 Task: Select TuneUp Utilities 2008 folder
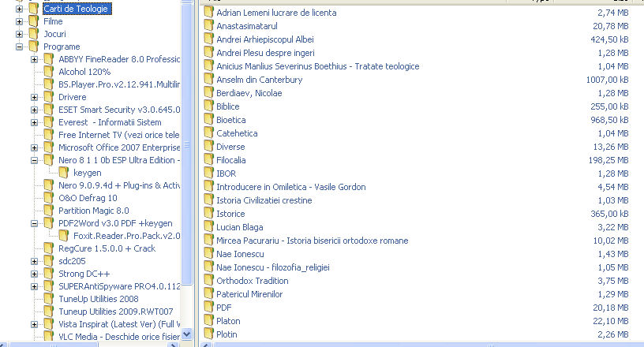pyautogui.click(x=98, y=299)
